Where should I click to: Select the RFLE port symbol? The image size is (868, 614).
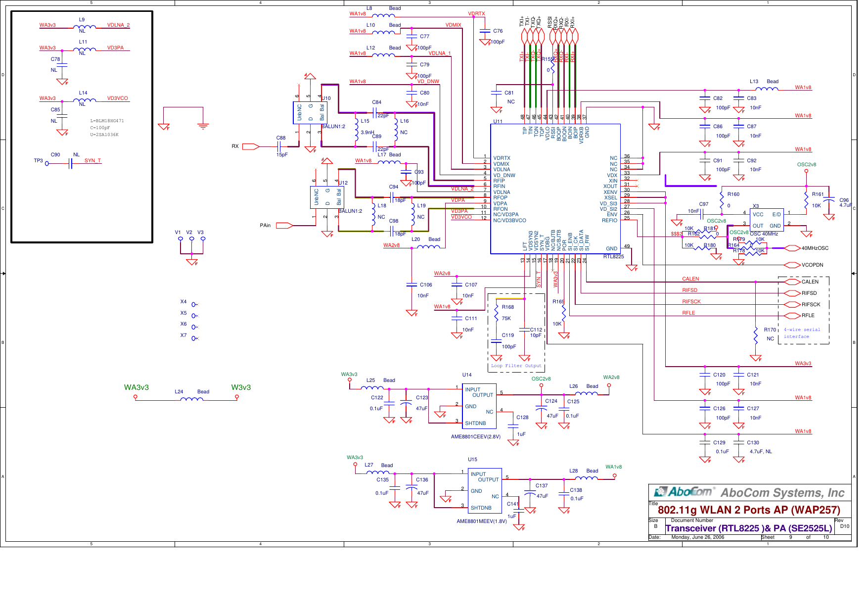tap(792, 316)
